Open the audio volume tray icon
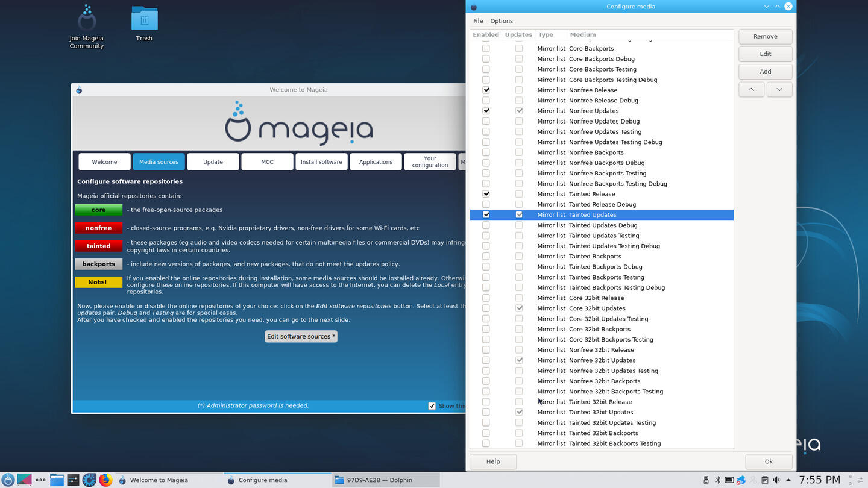This screenshot has width=868, height=488. coord(776,480)
